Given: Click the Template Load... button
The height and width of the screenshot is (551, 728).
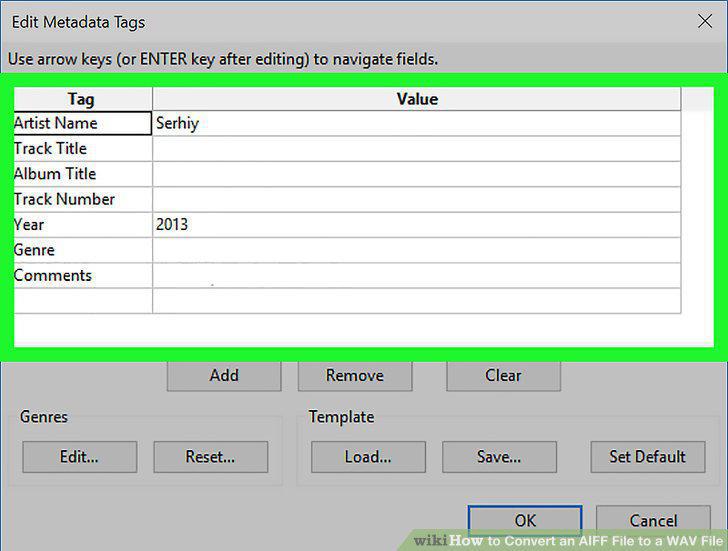Looking at the screenshot, I should (x=368, y=457).
